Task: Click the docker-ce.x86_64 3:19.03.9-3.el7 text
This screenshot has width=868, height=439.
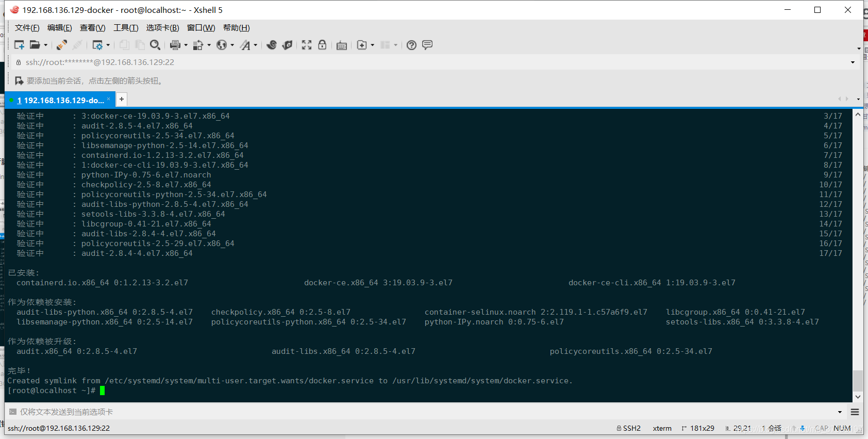Action: click(x=378, y=283)
